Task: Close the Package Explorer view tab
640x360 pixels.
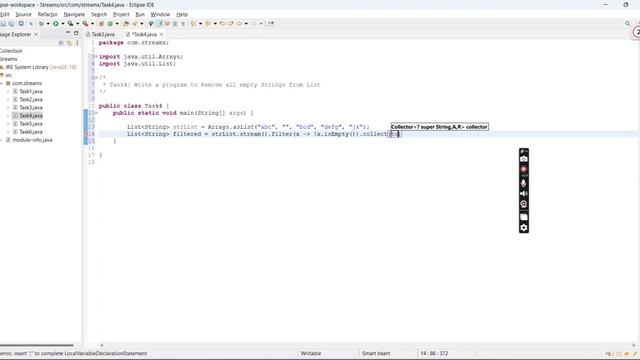Action: coord(36,34)
